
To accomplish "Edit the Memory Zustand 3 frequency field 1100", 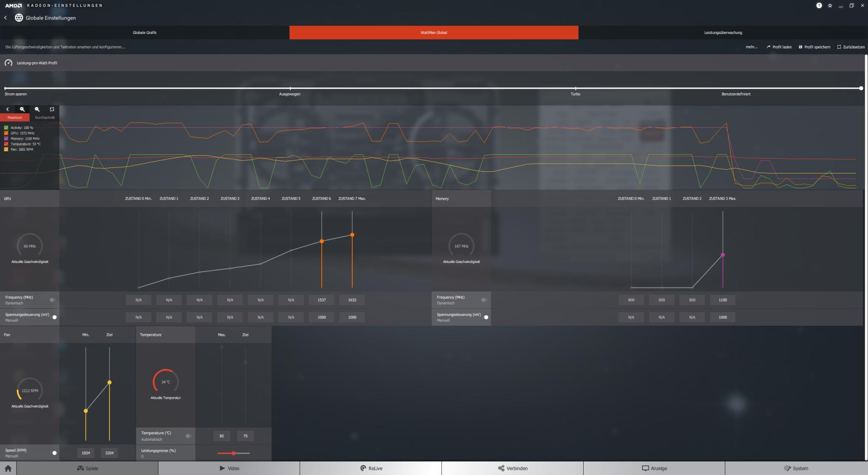I will (x=723, y=300).
